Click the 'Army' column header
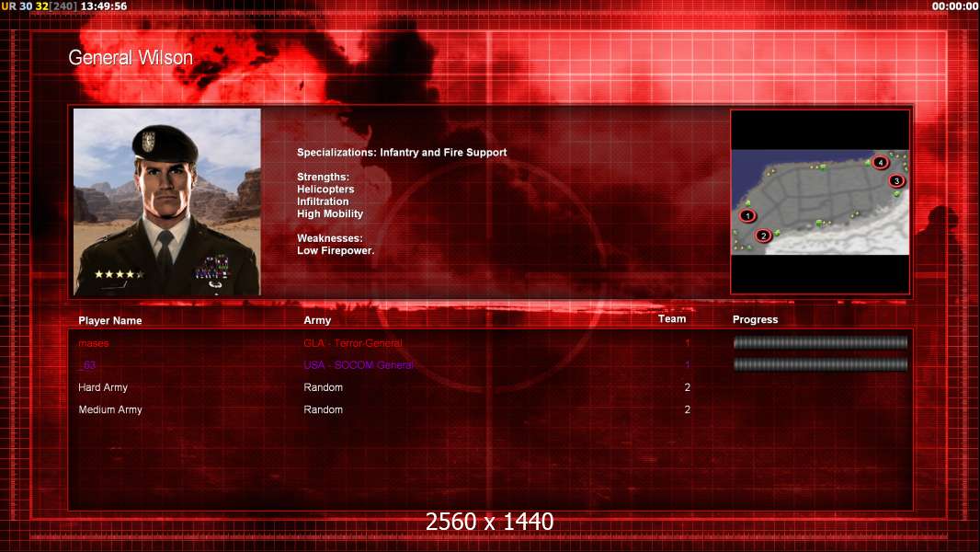Viewport: 980px width, 552px height. 317,320
